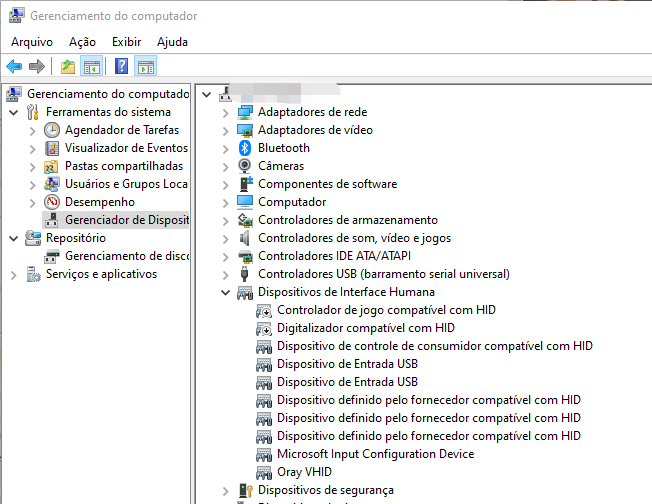This screenshot has width=652, height=504.
Task: Click the Visualizador de Eventos icon
Action: (52, 148)
